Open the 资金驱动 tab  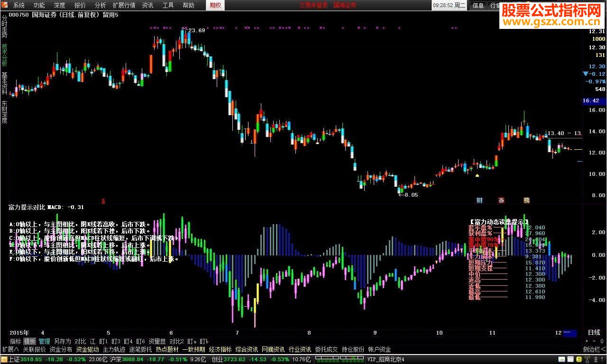click(87, 350)
